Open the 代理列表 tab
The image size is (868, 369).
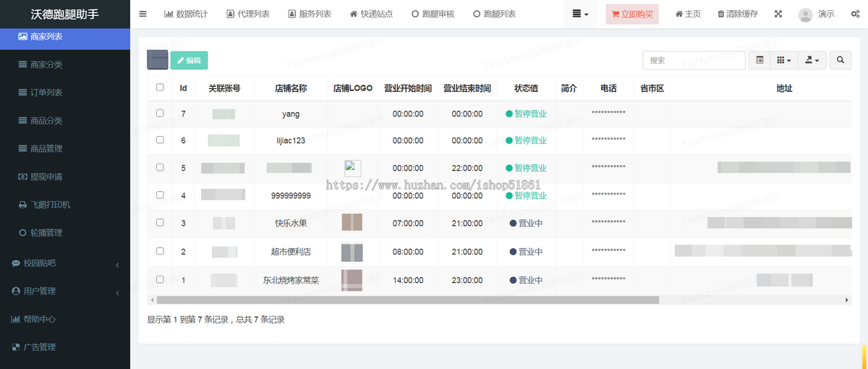point(247,14)
